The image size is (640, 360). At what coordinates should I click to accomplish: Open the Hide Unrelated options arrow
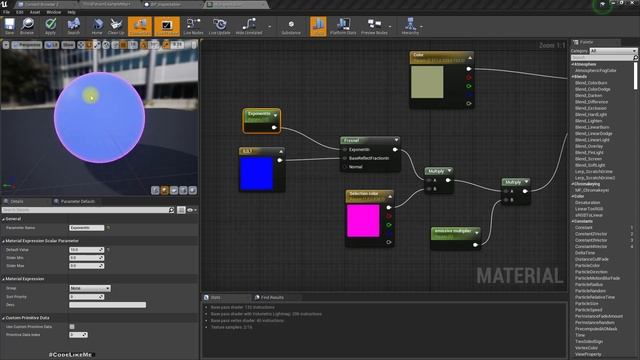point(269,27)
